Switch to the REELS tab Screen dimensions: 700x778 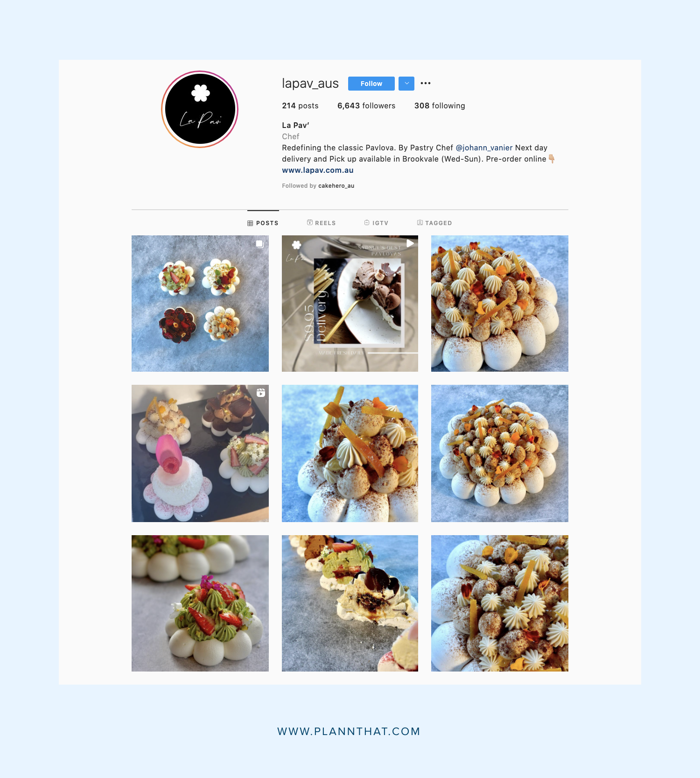[x=322, y=223]
